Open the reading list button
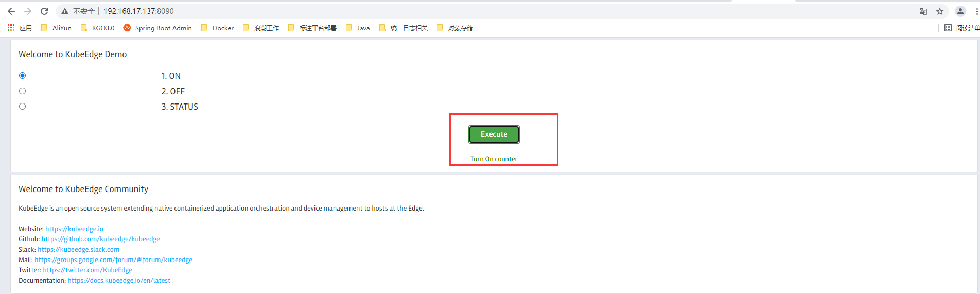 [x=961, y=28]
